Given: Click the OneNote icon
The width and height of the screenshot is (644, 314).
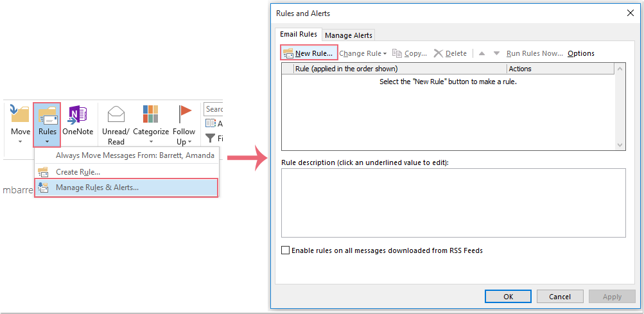Looking at the screenshot, I should click(x=77, y=114).
